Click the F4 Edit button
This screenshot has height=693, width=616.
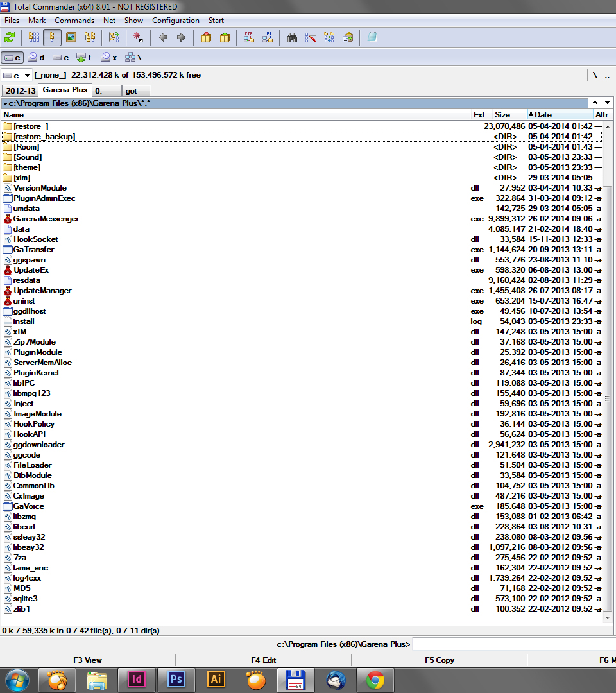(x=263, y=660)
